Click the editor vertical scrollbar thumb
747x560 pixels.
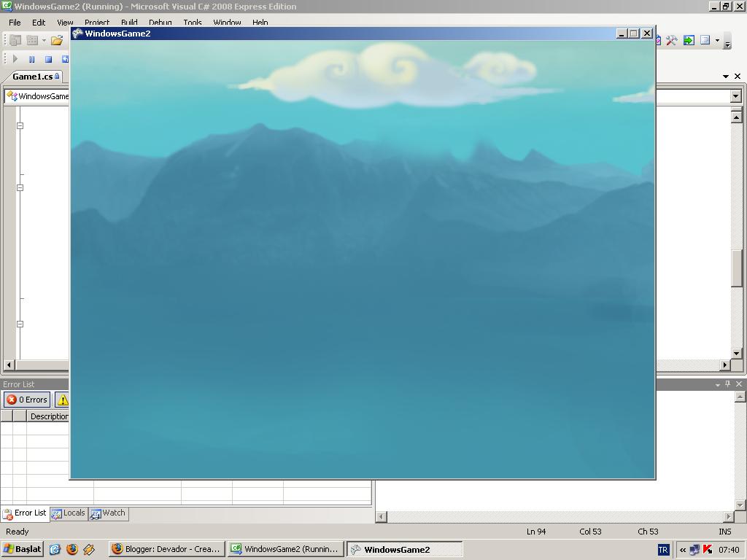click(x=736, y=268)
